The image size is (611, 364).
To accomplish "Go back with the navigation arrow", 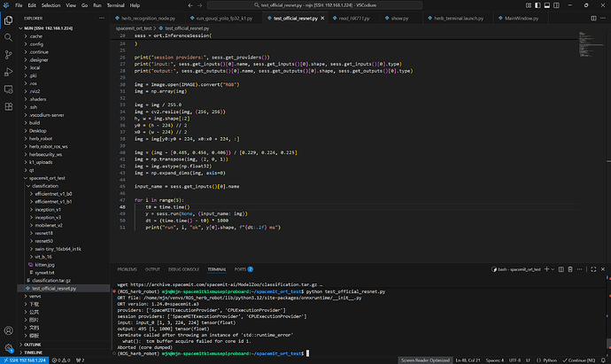I will click(190, 5).
